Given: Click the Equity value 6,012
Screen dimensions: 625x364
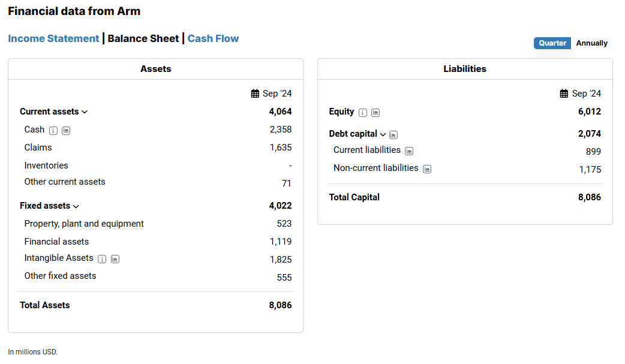Looking at the screenshot, I should [590, 112].
